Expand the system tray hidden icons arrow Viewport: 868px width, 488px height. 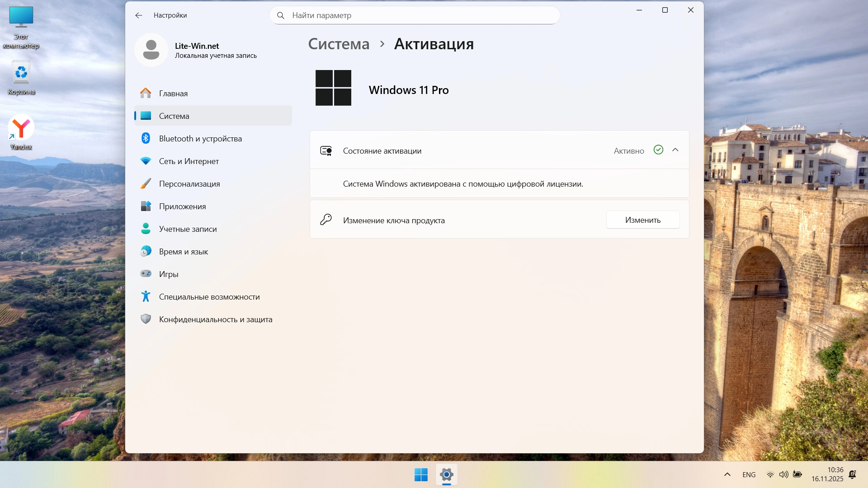click(x=727, y=474)
